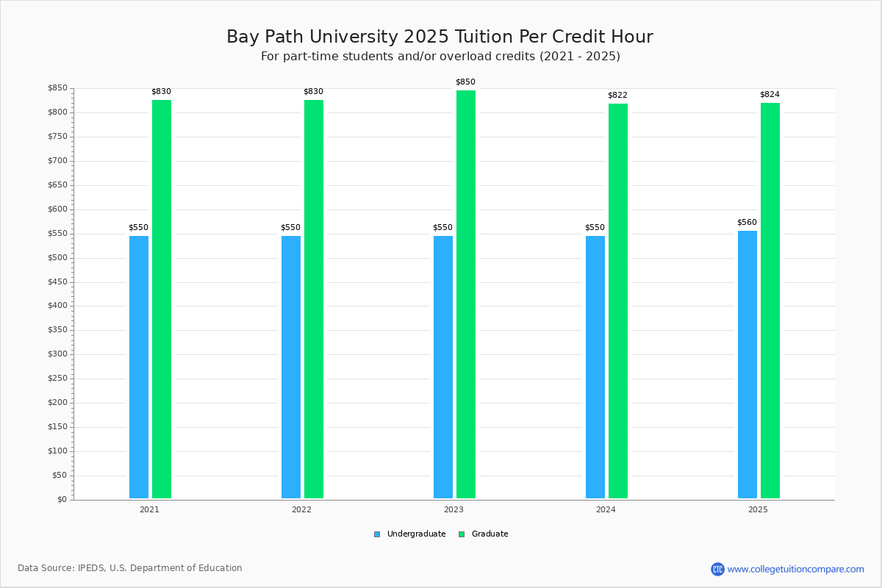The height and width of the screenshot is (588, 882).
Task: Click the 2021 year axis label
Action: 148,508
